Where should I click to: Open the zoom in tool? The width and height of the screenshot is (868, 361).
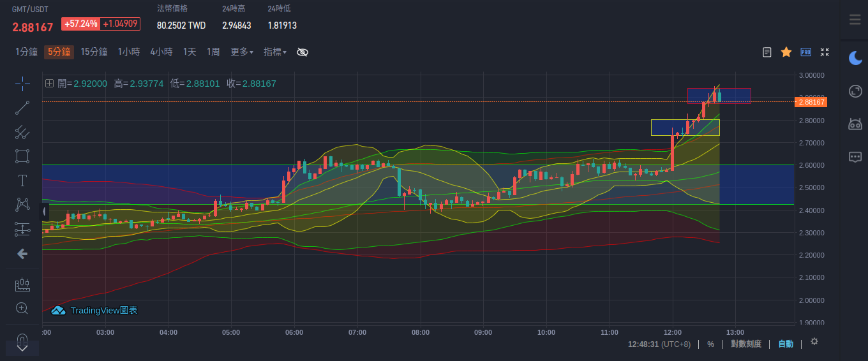(x=22, y=309)
